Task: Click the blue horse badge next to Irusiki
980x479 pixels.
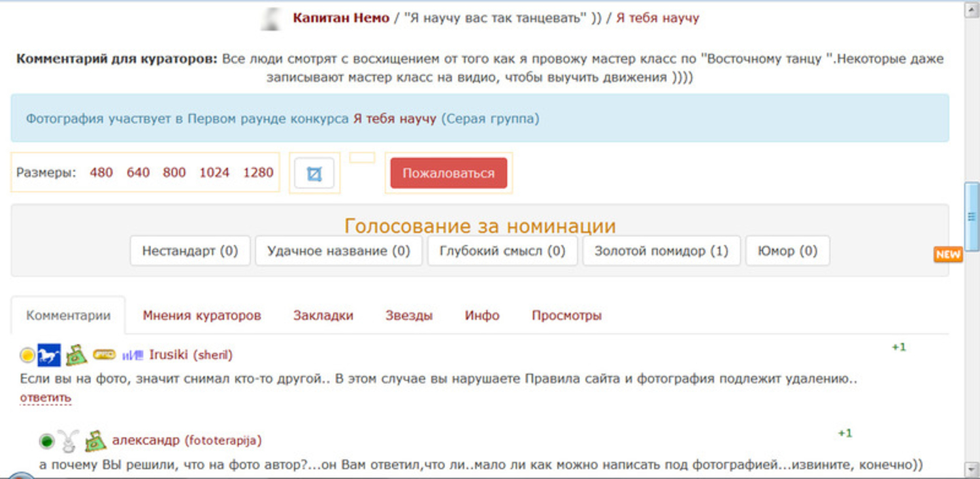Action: (x=49, y=355)
